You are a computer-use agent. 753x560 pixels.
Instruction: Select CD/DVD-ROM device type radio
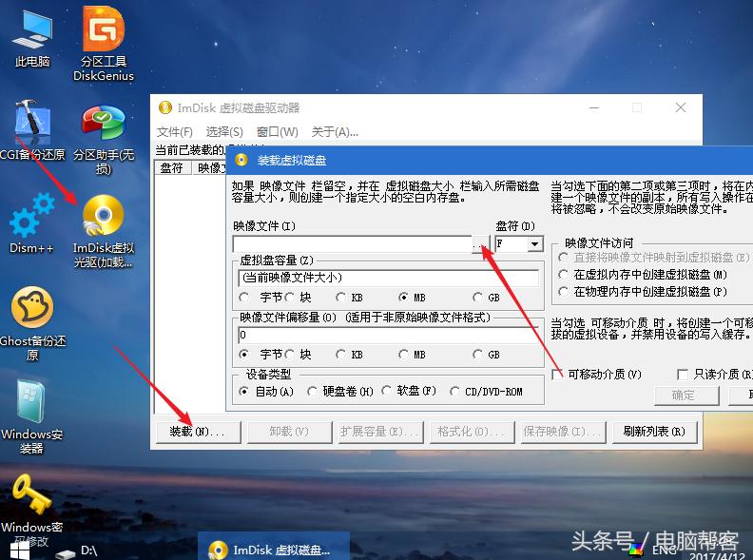(x=454, y=392)
